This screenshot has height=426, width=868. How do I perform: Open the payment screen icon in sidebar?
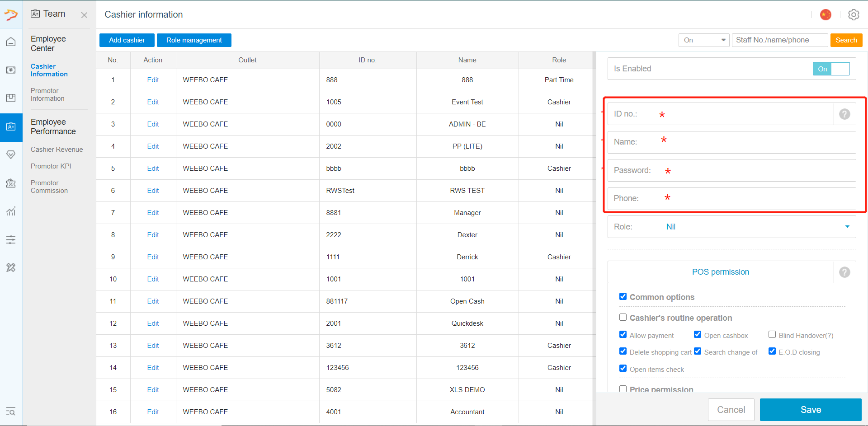(11, 70)
